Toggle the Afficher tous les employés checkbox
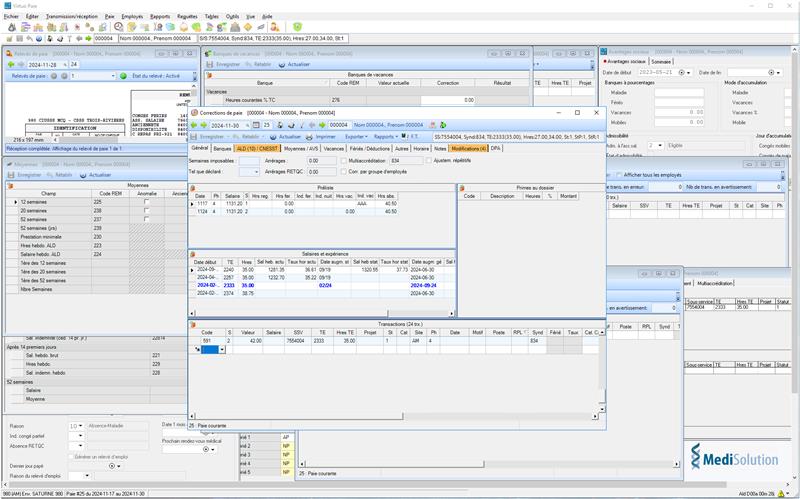This screenshot has width=800, height=499. click(618, 175)
